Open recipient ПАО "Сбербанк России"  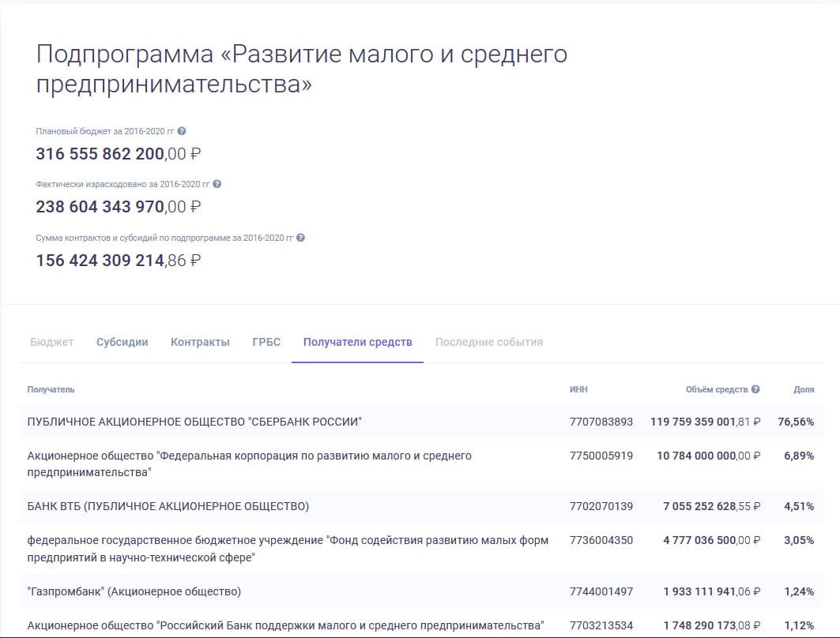194,422
